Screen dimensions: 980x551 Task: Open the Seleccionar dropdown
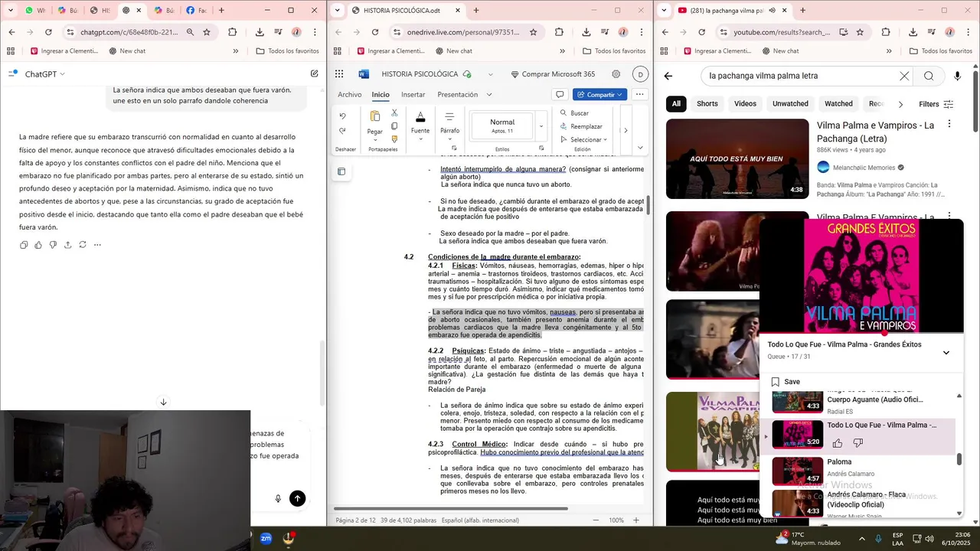tap(583, 140)
